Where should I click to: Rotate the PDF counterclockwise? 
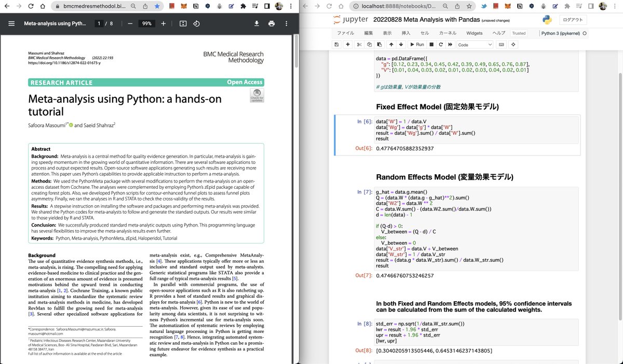pyautogui.click(x=196, y=24)
